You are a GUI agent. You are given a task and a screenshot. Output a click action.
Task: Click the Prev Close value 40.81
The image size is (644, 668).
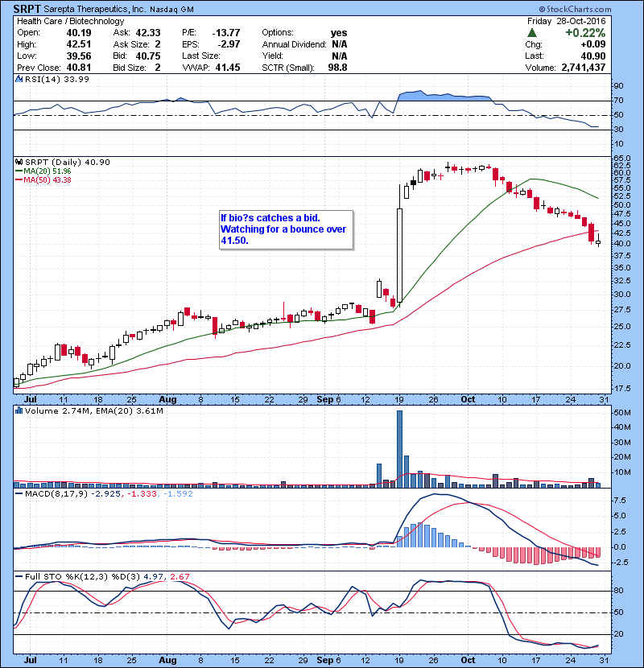79,68
